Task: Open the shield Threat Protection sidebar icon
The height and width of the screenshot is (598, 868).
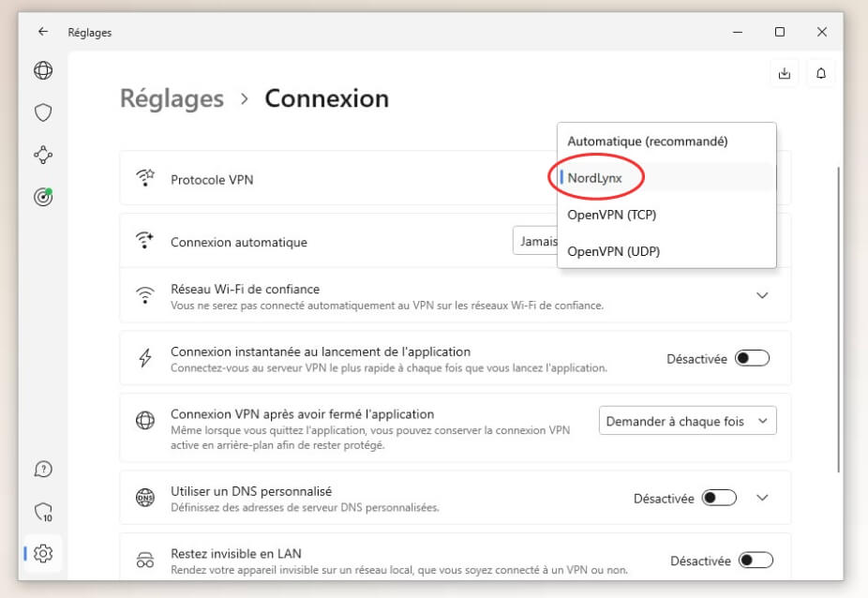Action: pyautogui.click(x=43, y=112)
